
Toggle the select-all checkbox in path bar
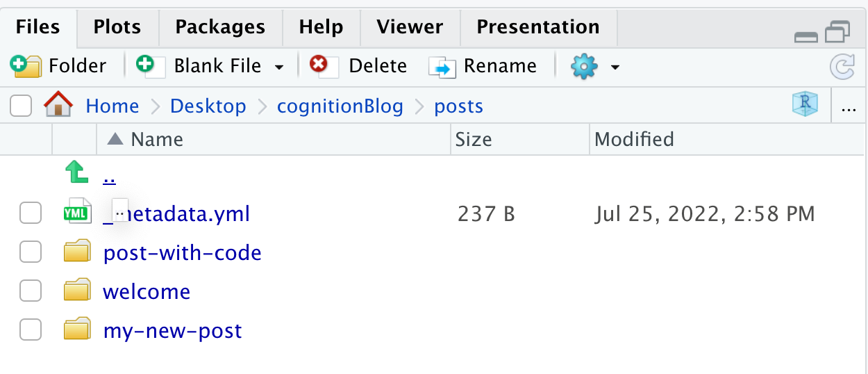(x=21, y=106)
